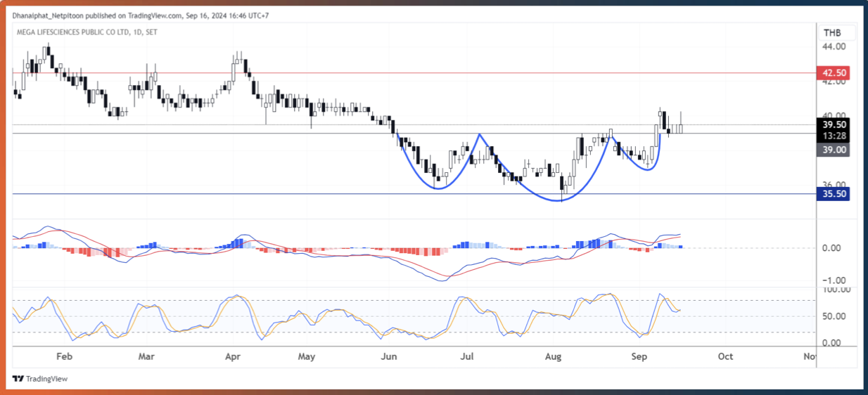Click the -1.00 MACD axis value
The width and height of the screenshot is (868, 395).
(834, 280)
